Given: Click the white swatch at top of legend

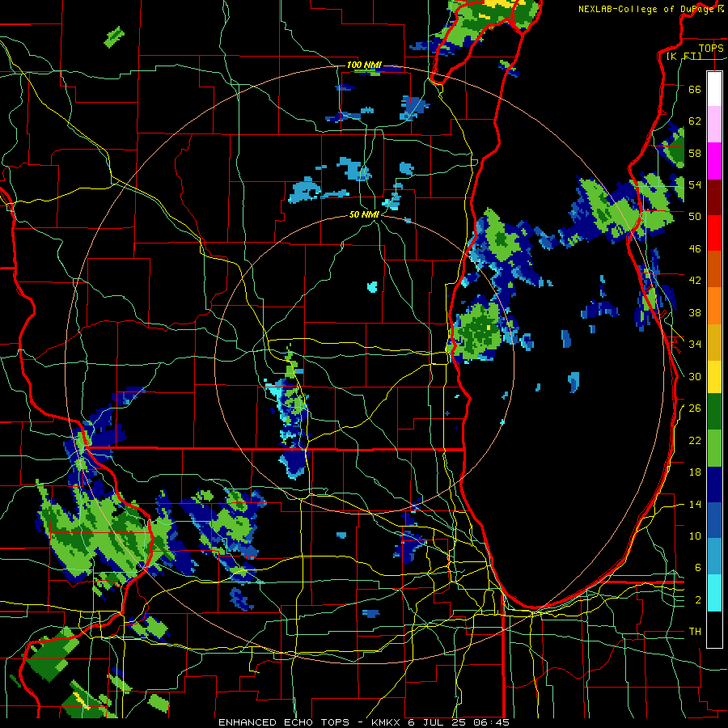Looking at the screenshot, I should (x=714, y=89).
